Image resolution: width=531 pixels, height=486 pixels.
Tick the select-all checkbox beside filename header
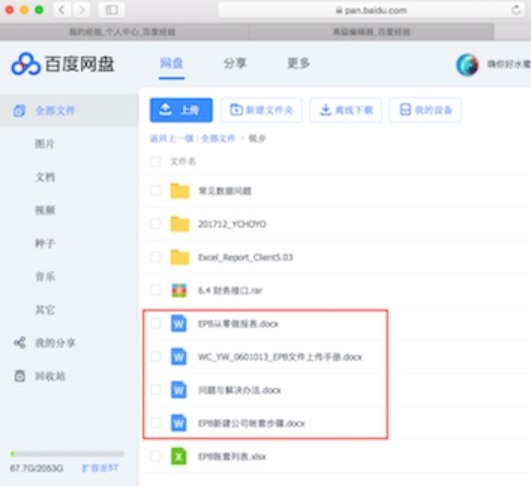155,162
